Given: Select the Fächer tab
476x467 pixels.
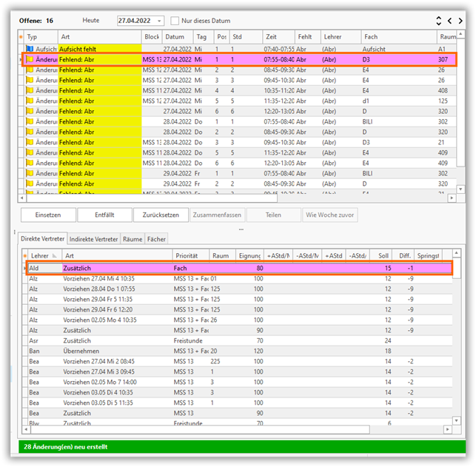Looking at the screenshot, I should pos(157,239).
